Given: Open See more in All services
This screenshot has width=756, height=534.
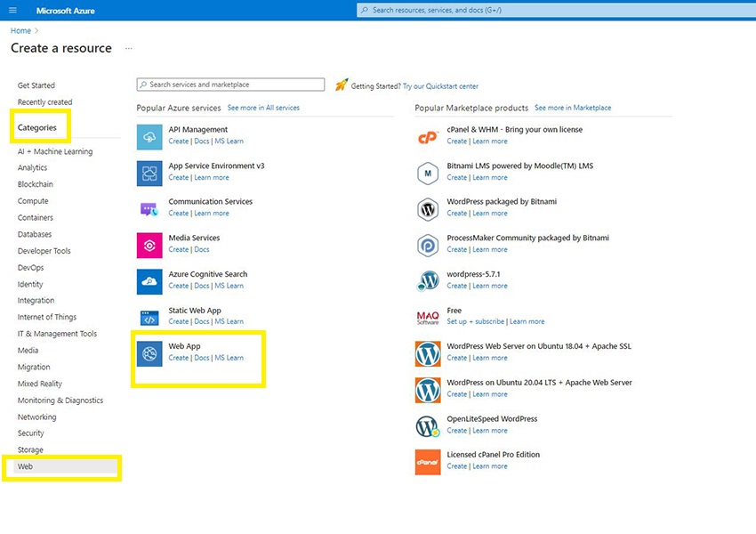Looking at the screenshot, I should coord(263,108).
